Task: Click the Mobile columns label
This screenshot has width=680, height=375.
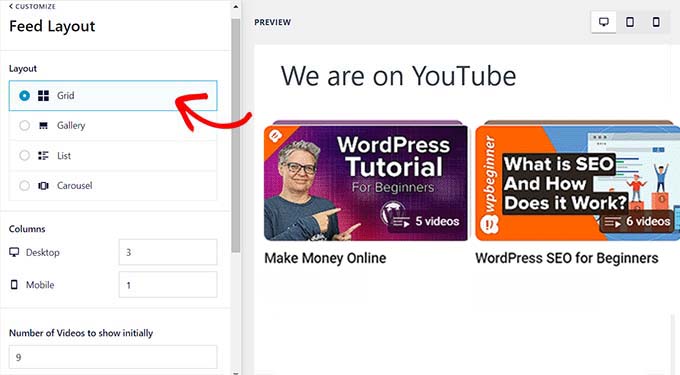Action: (40, 285)
